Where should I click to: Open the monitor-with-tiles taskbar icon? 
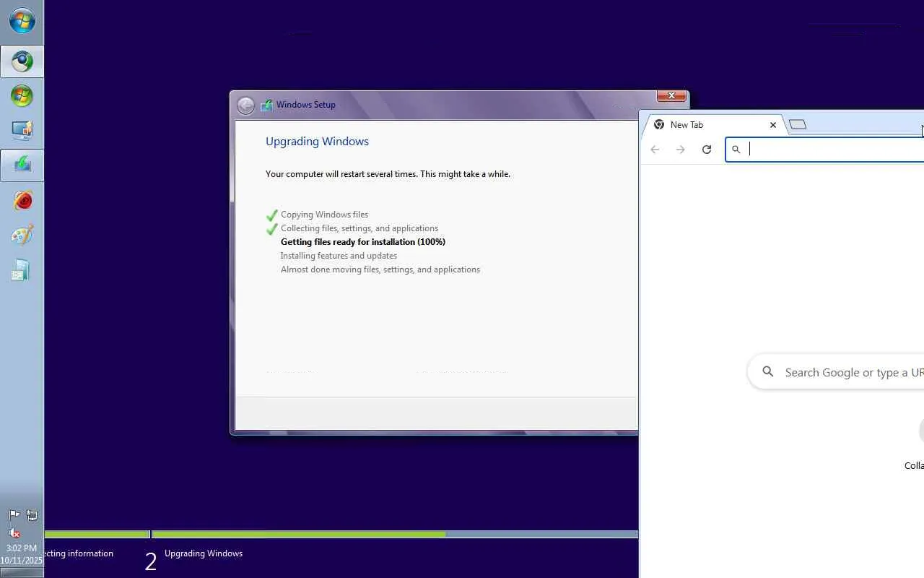[22, 131]
